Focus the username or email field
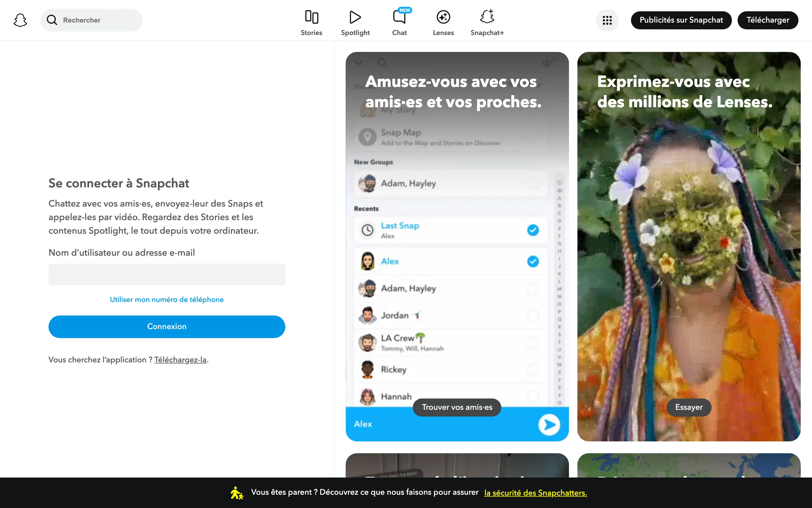This screenshot has height=508, width=812. (x=167, y=274)
